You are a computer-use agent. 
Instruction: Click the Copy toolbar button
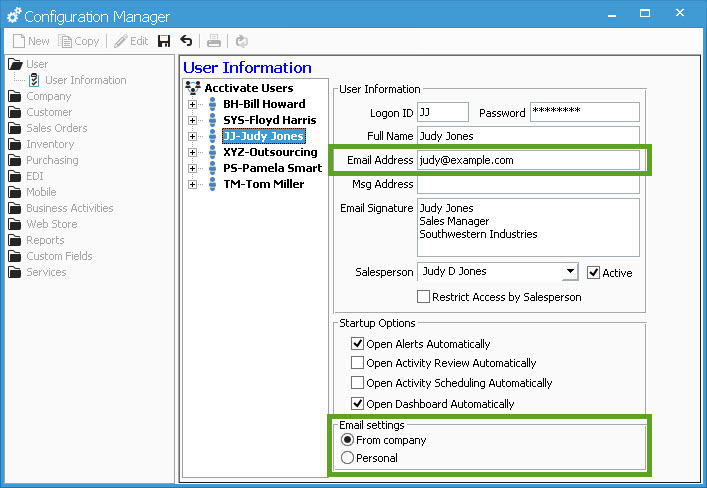point(79,41)
